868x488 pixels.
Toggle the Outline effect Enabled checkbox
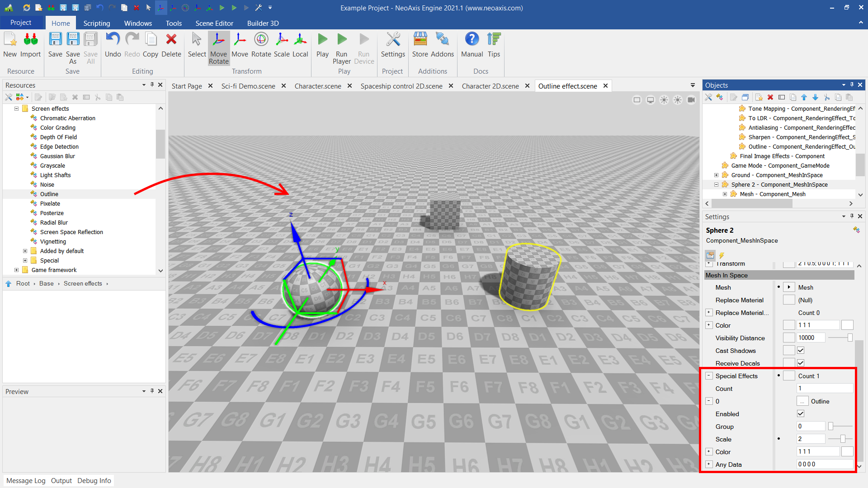pyautogui.click(x=801, y=413)
